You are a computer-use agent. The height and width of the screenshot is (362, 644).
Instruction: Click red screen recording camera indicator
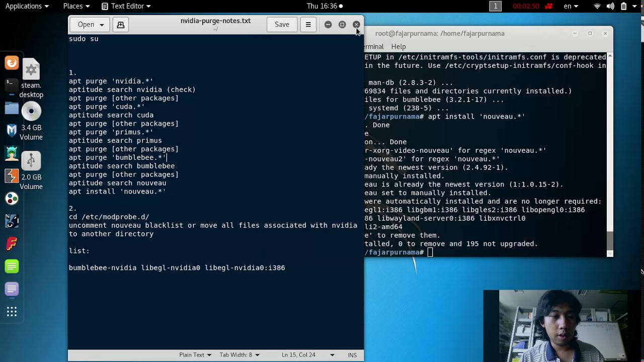(x=549, y=6)
